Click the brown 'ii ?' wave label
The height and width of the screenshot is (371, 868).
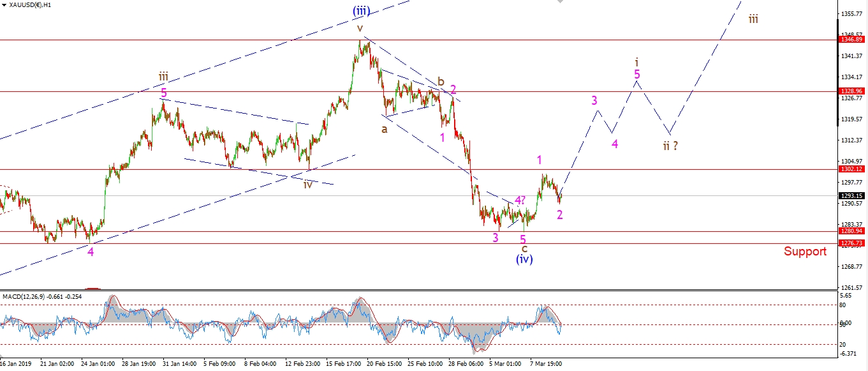click(670, 146)
